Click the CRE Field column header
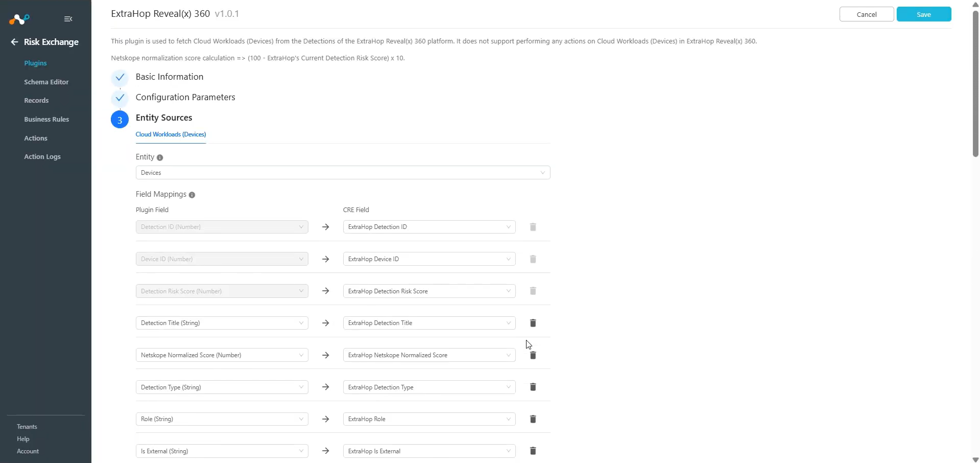Screen dimensions: 980x463 pos(356,210)
